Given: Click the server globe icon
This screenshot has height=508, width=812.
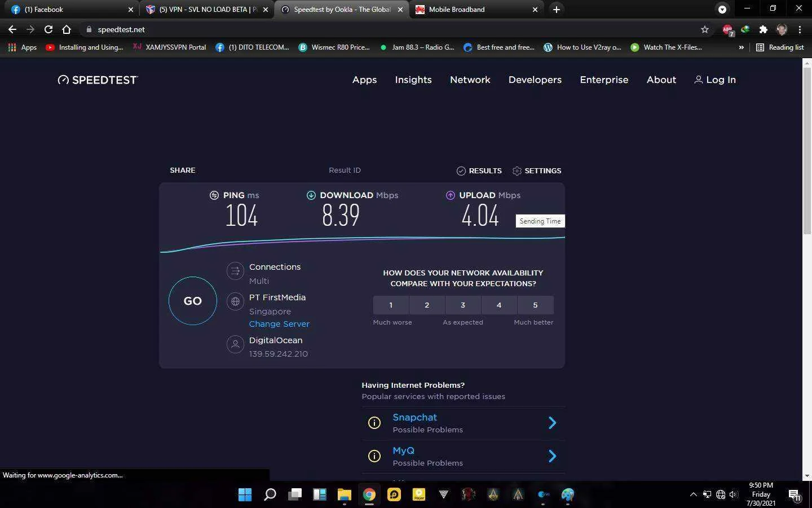Looking at the screenshot, I should 235,301.
